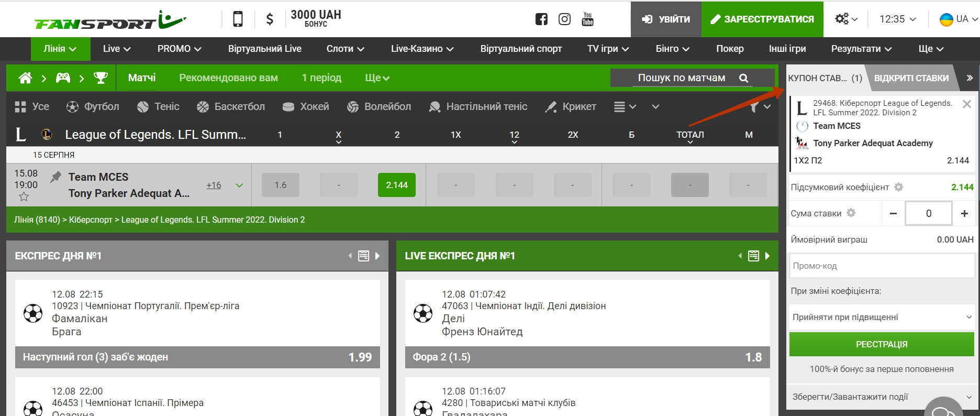Pin the Team MCES match
The height and width of the screenshot is (416, 980).
[55, 177]
